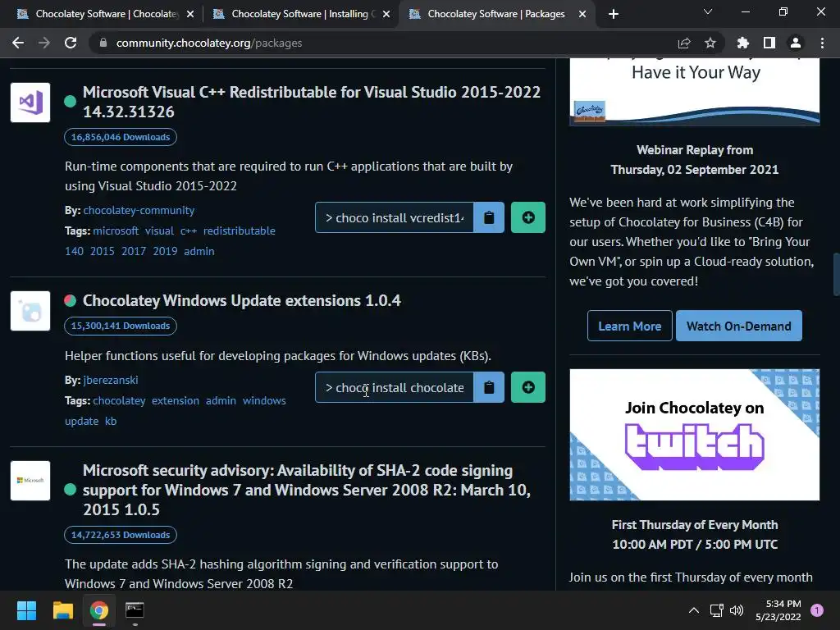Click the 2019 tag
Viewport: 840px width, 630px height.
[x=165, y=251]
